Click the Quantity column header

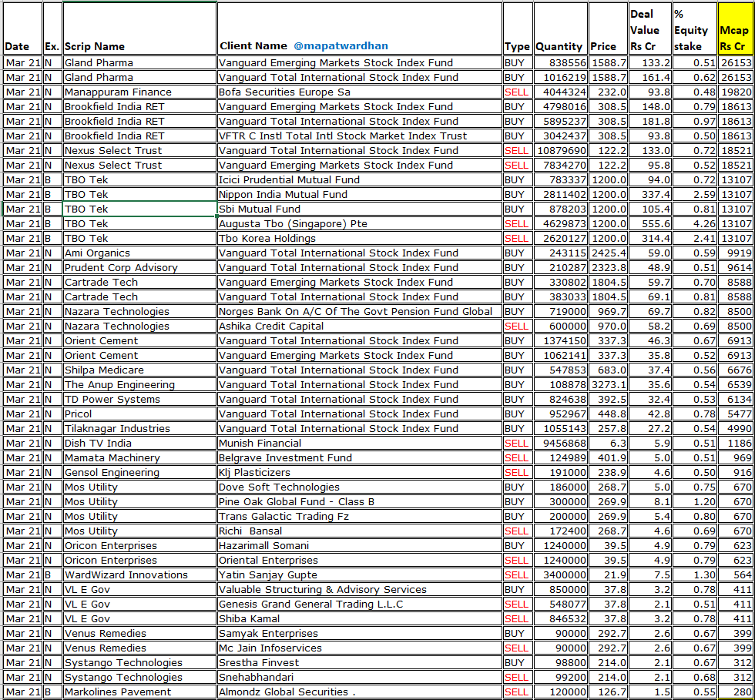561,28
